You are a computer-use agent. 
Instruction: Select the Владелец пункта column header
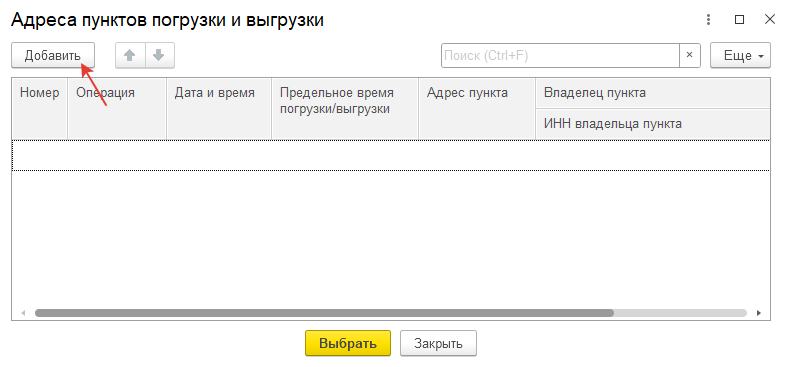(653, 93)
